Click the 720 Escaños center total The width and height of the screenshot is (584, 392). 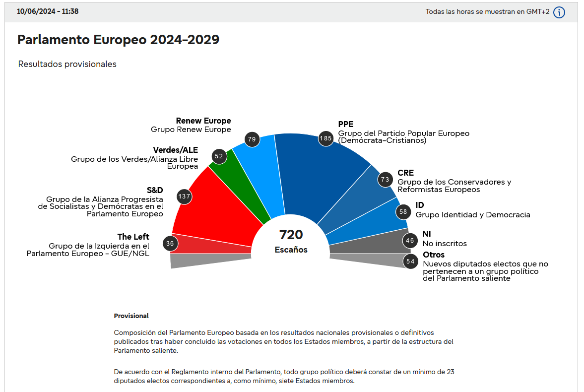pos(291,241)
